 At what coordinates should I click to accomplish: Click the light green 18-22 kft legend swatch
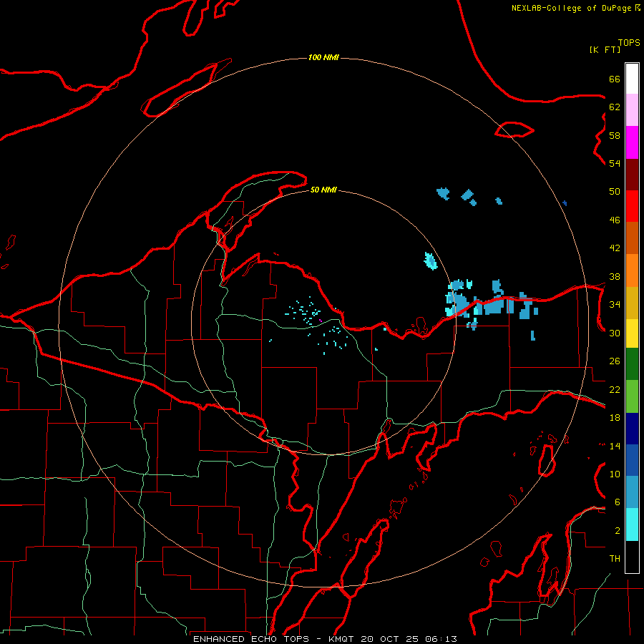coord(632,396)
